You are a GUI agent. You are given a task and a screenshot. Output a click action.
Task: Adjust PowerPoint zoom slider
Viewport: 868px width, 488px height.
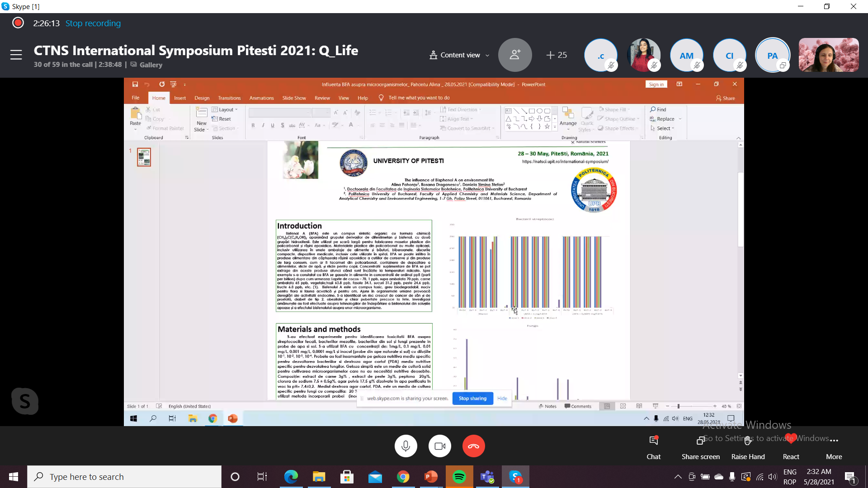pyautogui.click(x=679, y=406)
